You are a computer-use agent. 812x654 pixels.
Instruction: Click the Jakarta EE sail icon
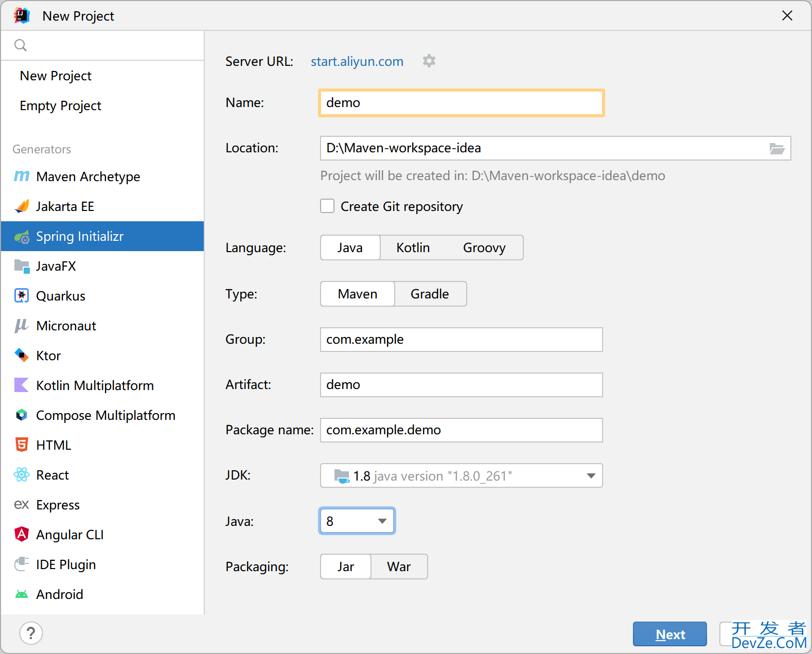pyautogui.click(x=22, y=206)
